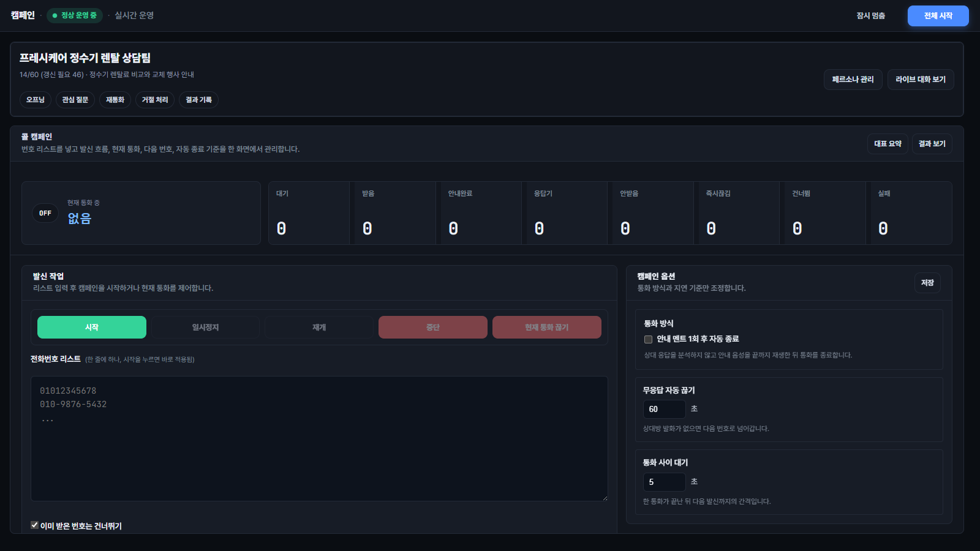Click the 캠페인 heading in top bar
This screenshot has width=980, height=551.
pyautogui.click(x=23, y=15)
